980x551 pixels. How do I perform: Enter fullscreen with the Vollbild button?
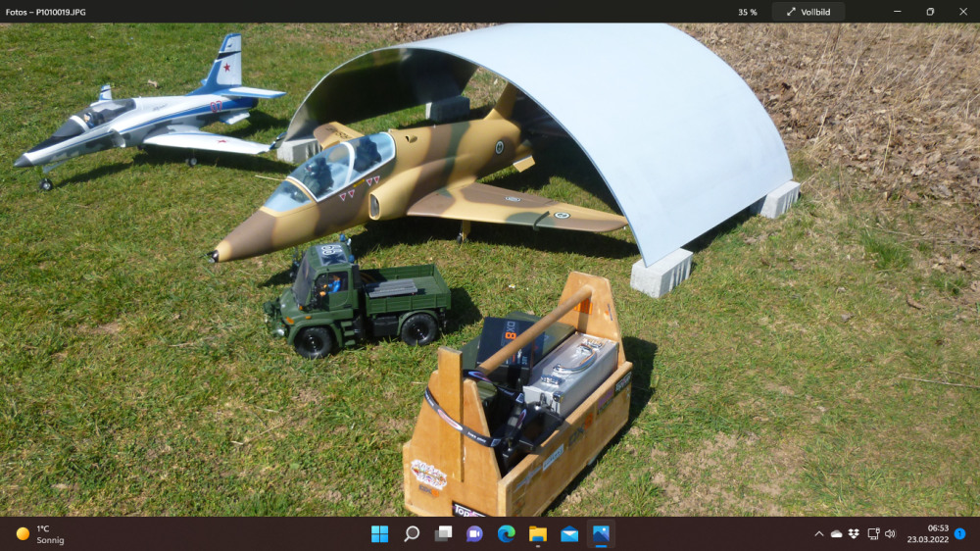point(808,12)
